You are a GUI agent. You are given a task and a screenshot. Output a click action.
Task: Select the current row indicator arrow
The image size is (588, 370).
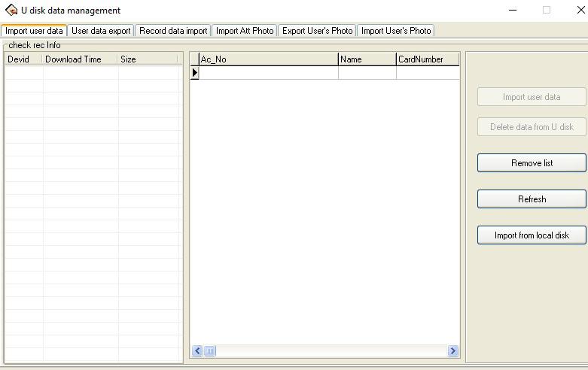195,73
